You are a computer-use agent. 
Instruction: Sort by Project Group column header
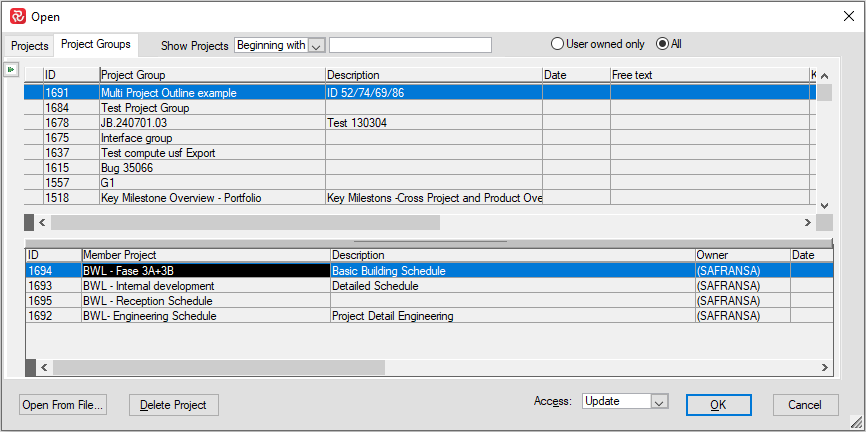click(x=212, y=75)
